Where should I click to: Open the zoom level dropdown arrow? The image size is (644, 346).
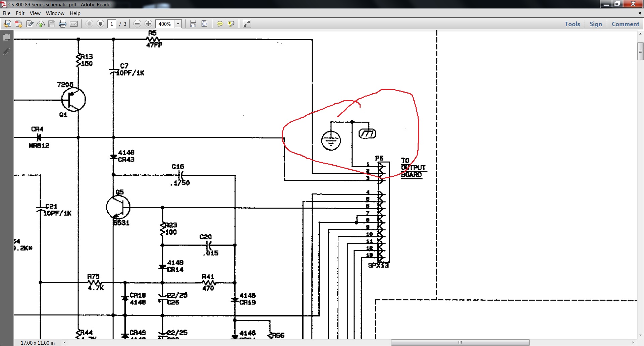tap(178, 24)
